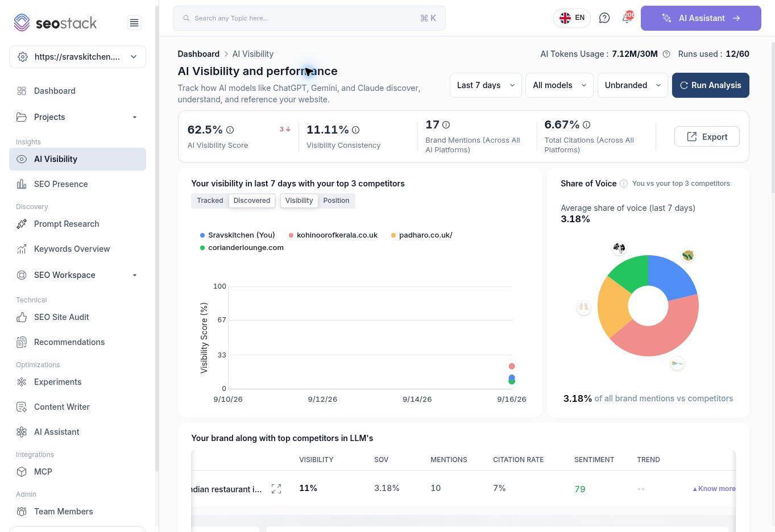Open the Unbranded dropdown
Screen dimensions: 775x532
(x=632, y=85)
